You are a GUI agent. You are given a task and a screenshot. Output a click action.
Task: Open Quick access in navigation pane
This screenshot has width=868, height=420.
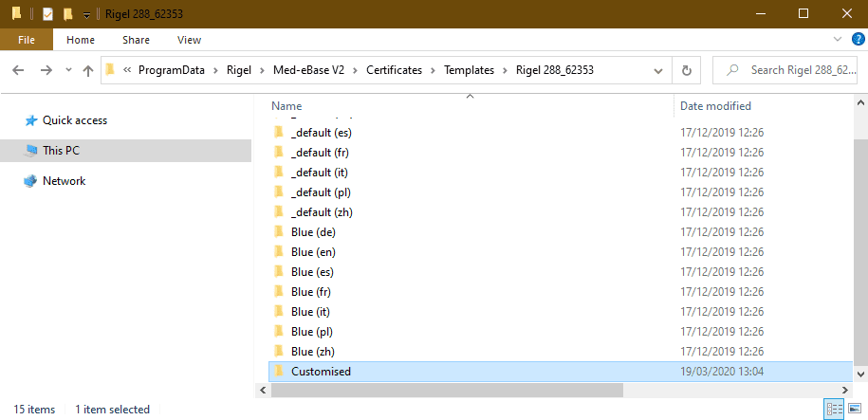click(x=74, y=120)
